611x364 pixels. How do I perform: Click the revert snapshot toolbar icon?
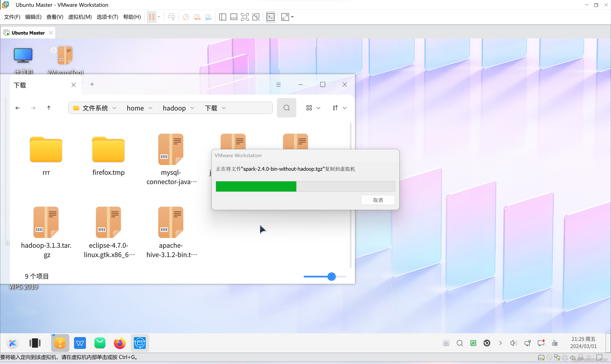pos(197,17)
